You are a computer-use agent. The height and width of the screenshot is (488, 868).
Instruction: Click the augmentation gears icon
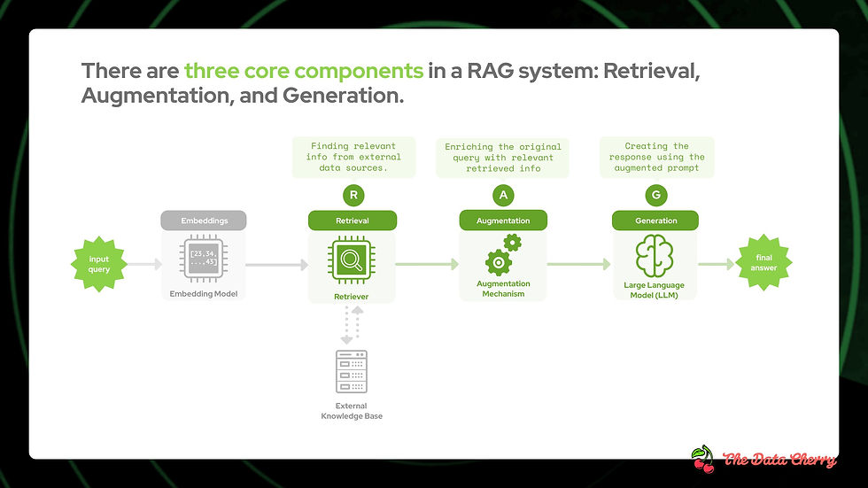[503, 254]
